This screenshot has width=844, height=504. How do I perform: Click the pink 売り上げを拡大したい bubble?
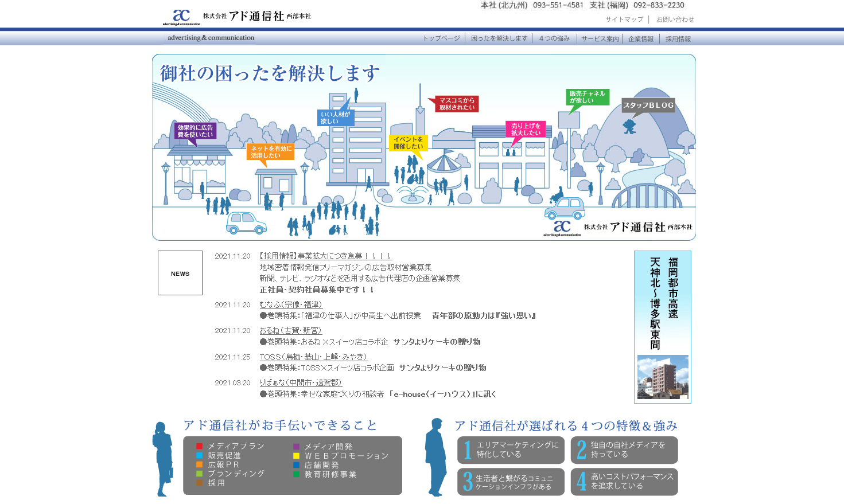[x=526, y=129]
